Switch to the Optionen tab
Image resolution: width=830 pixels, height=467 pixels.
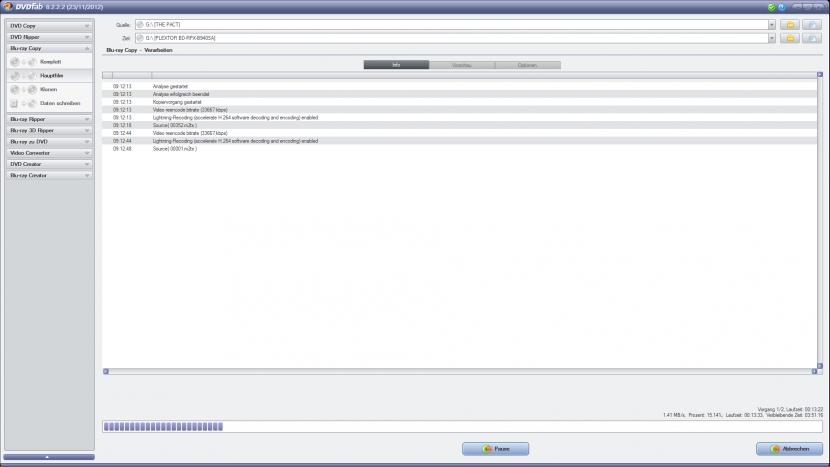click(528, 65)
